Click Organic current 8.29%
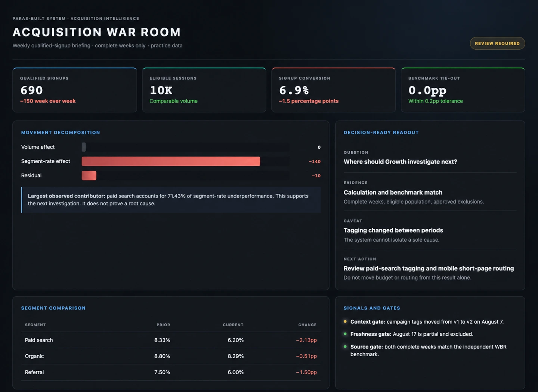The image size is (538, 392). pyautogui.click(x=236, y=356)
